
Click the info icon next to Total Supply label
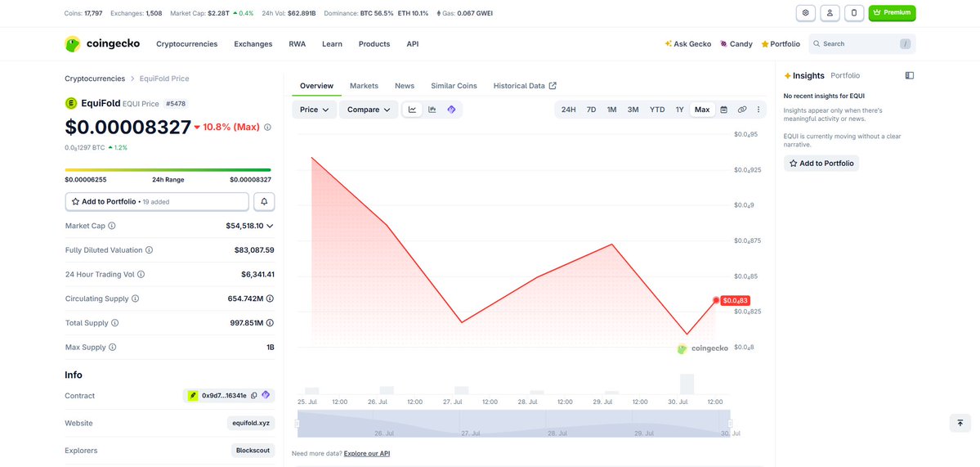(114, 323)
